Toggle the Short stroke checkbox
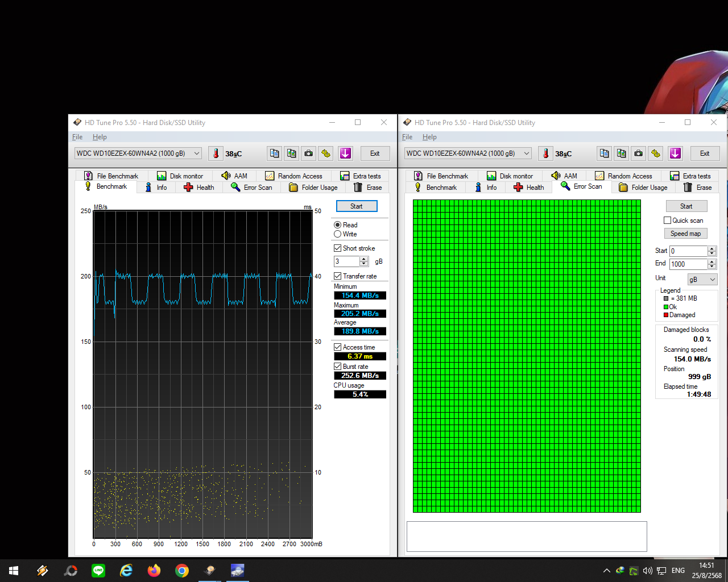 [x=338, y=248]
